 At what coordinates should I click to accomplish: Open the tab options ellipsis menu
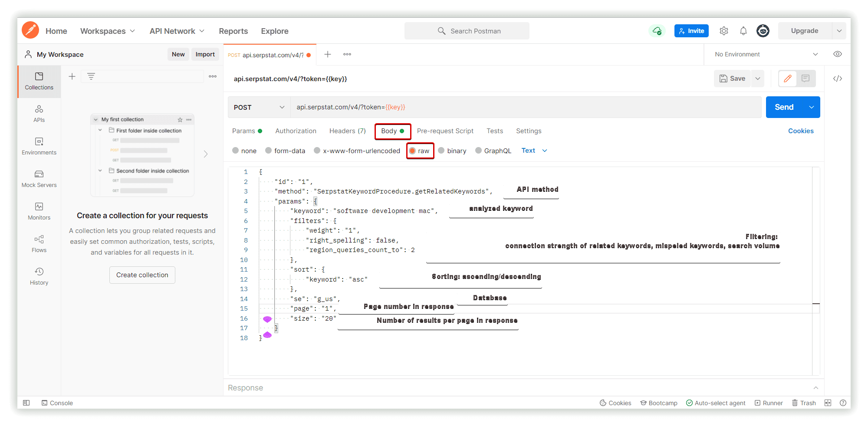click(347, 54)
